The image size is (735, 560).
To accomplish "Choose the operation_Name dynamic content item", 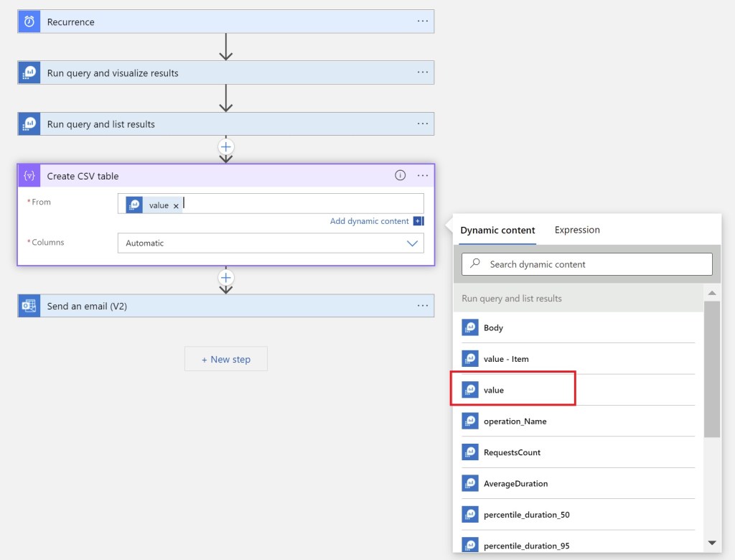I will [515, 421].
